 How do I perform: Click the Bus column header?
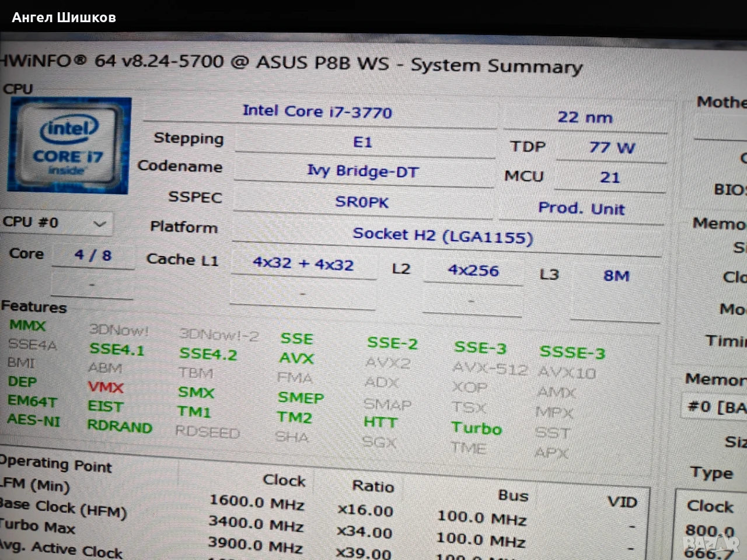click(513, 495)
